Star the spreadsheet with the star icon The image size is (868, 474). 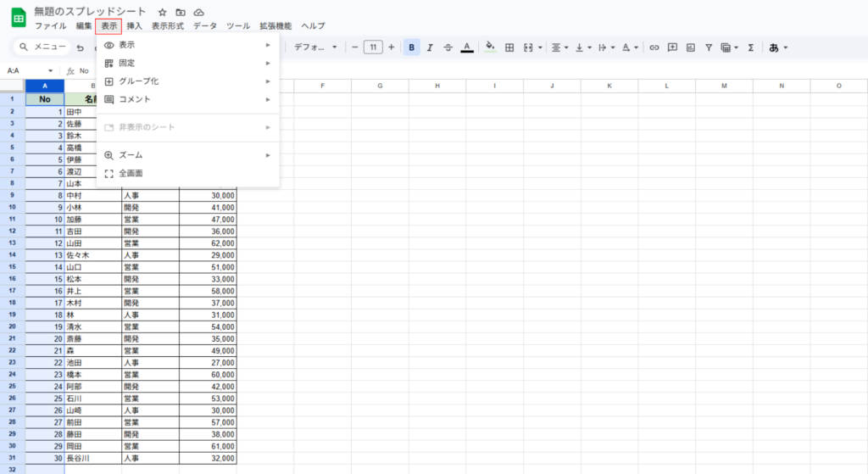point(163,13)
